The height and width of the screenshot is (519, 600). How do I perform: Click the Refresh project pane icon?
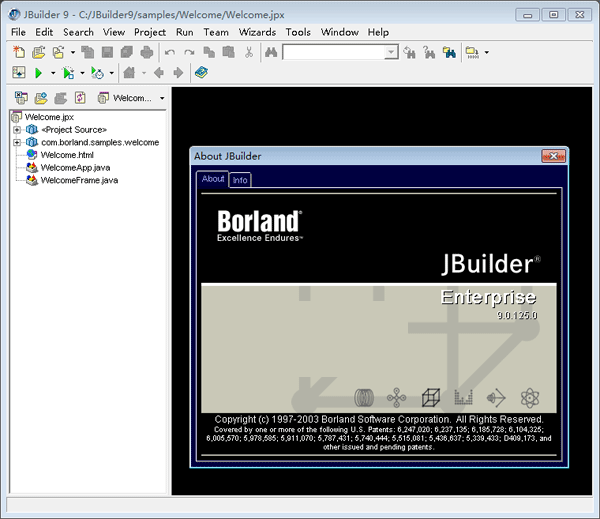click(x=81, y=98)
